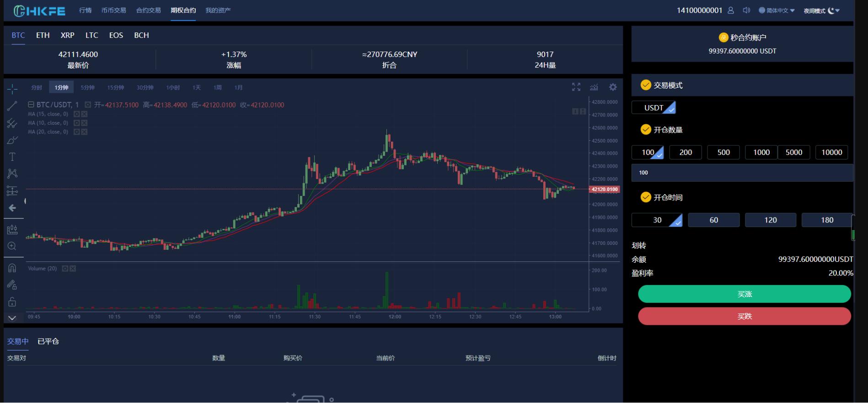Open the 简体中文 language dropdown

click(x=777, y=11)
